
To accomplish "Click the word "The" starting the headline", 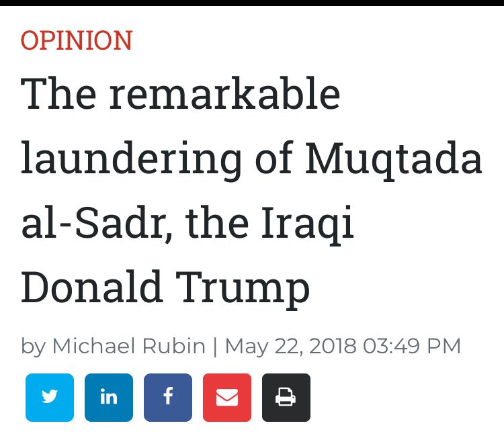I will pyautogui.click(x=58, y=94).
